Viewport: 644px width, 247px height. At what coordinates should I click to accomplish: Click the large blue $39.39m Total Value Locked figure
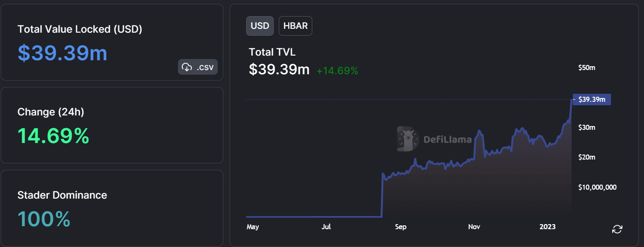click(62, 53)
